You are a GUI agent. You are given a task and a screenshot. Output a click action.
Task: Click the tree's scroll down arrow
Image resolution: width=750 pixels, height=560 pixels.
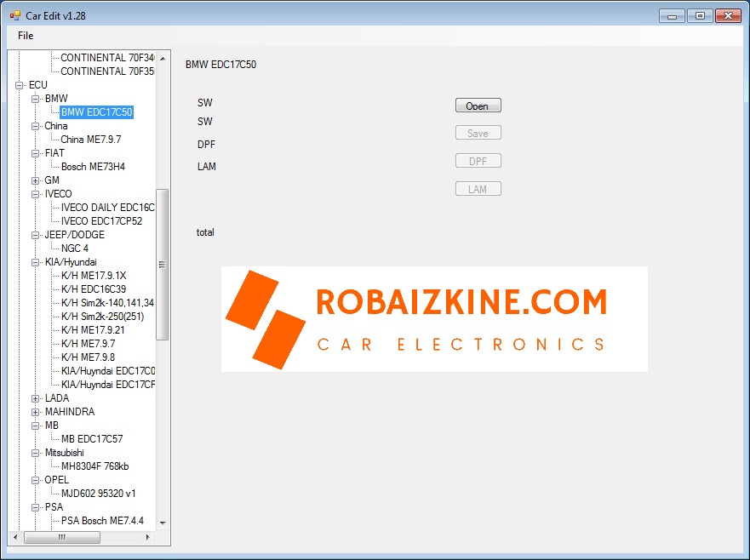click(x=163, y=523)
